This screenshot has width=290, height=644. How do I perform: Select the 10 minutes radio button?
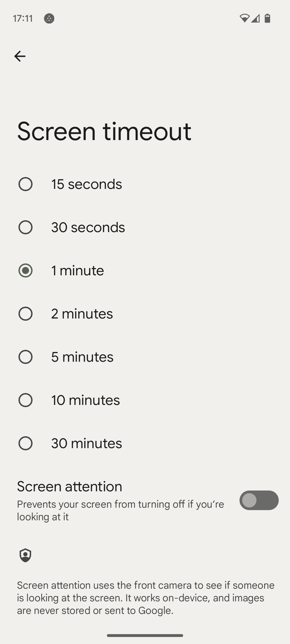(x=26, y=400)
